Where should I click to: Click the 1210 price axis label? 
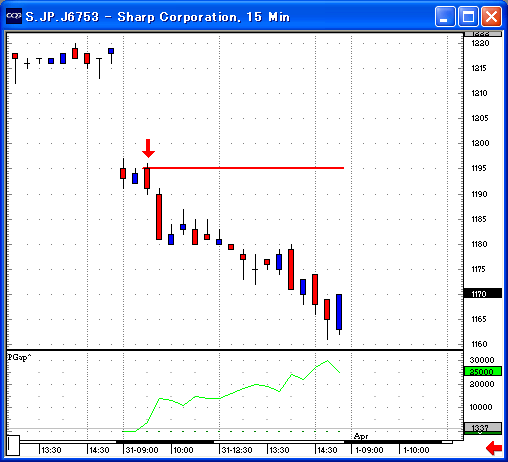click(479, 93)
